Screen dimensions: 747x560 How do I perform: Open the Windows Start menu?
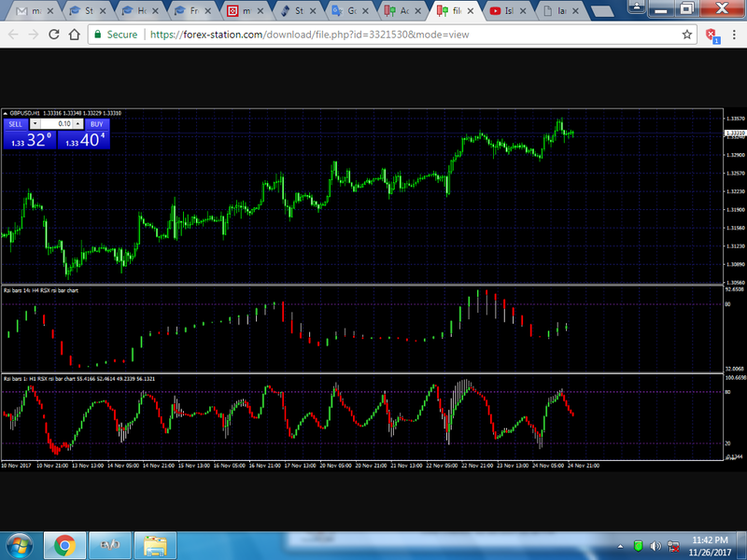click(x=19, y=546)
